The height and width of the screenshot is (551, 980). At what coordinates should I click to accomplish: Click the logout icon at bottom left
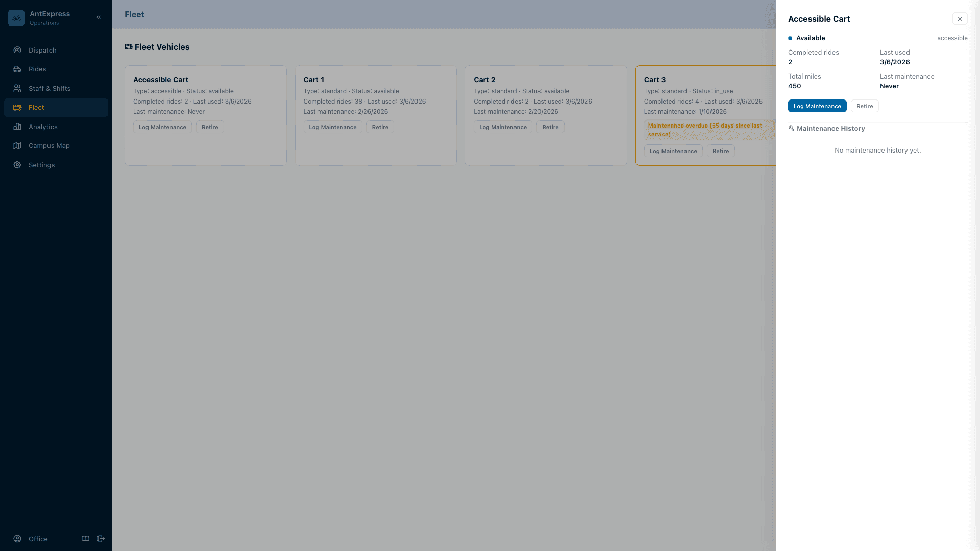click(101, 539)
